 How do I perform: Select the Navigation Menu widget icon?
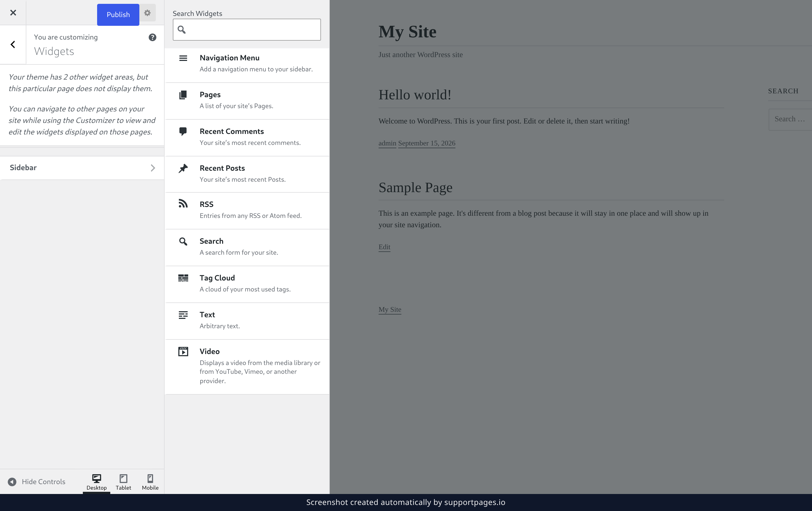[183, 58]
